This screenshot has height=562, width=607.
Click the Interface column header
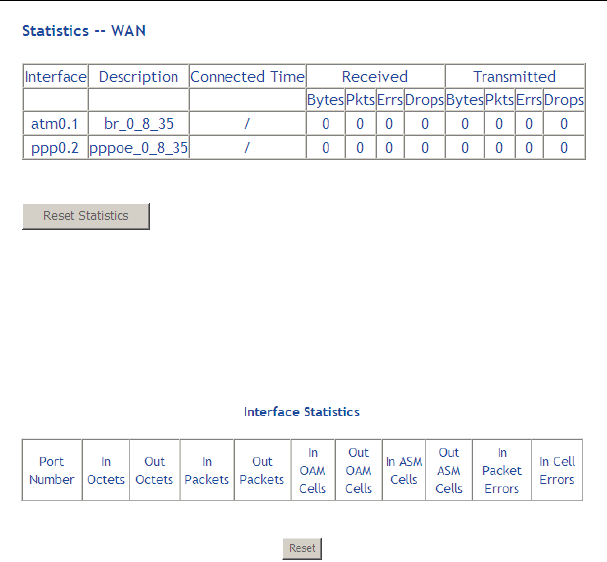pyautogui.click(x=55, y=77)
